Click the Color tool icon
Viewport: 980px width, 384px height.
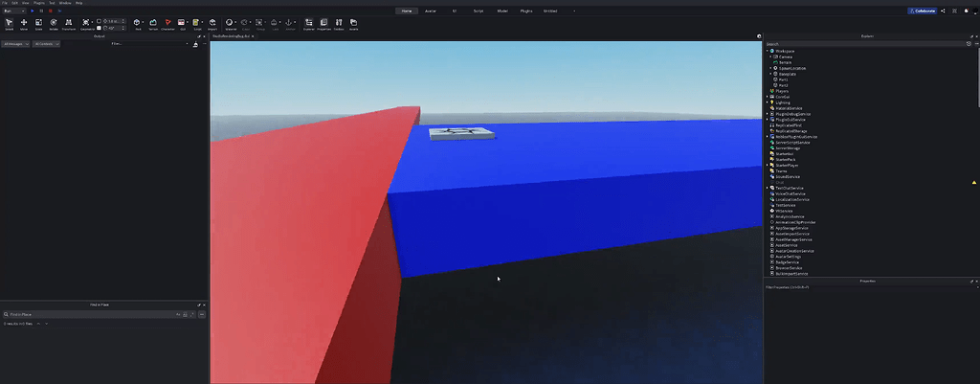click(244, 23)
